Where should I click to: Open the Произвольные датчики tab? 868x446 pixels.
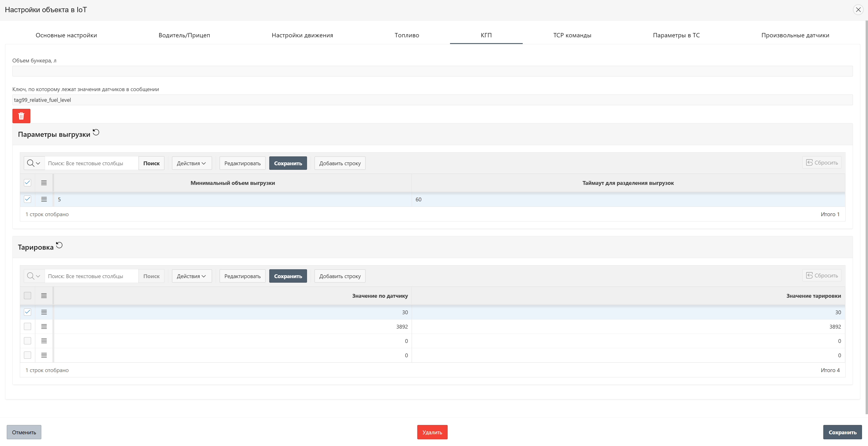[795, 35]
